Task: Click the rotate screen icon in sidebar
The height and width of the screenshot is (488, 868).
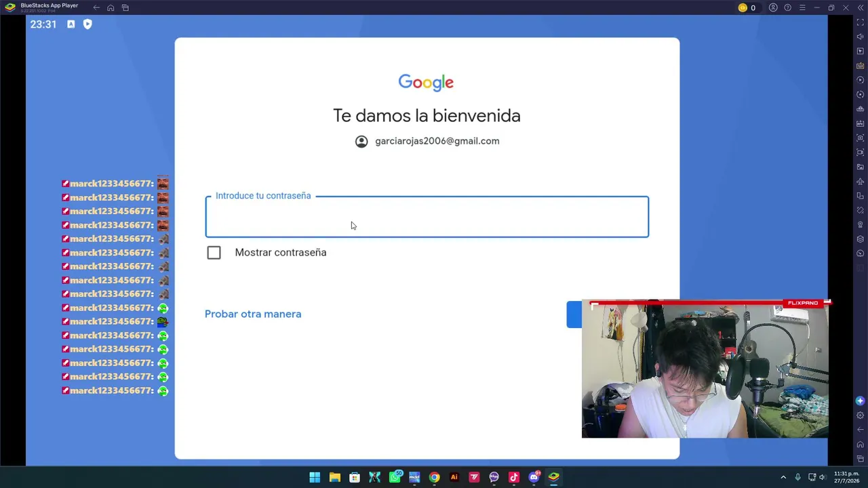Action: coord(861,196)
